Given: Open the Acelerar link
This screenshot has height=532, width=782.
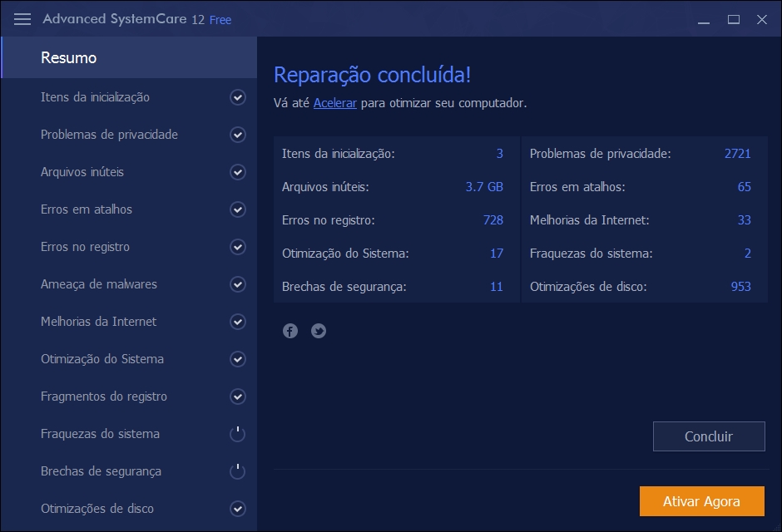Looking at the screenshot, I should [x=334, y=102].
